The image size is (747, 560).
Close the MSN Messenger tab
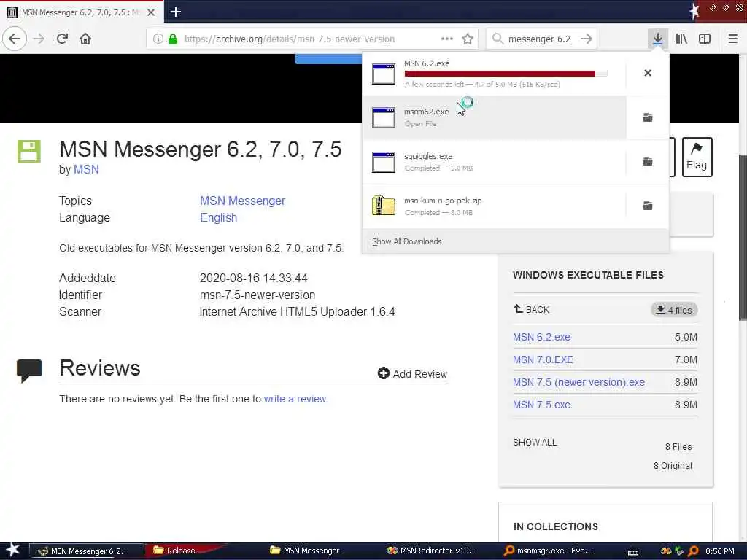pyautogui.click(x=151, y=12)
